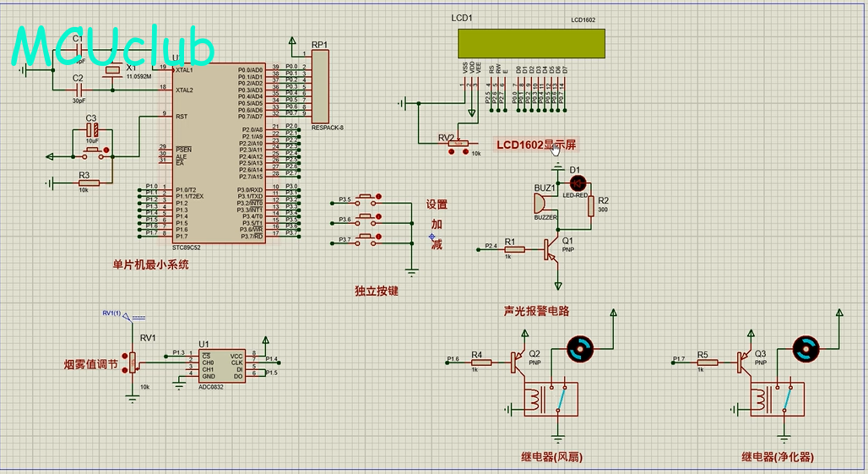Select the STC89C52 microcontroller body
Screen dimensions: 868x474
219,152
